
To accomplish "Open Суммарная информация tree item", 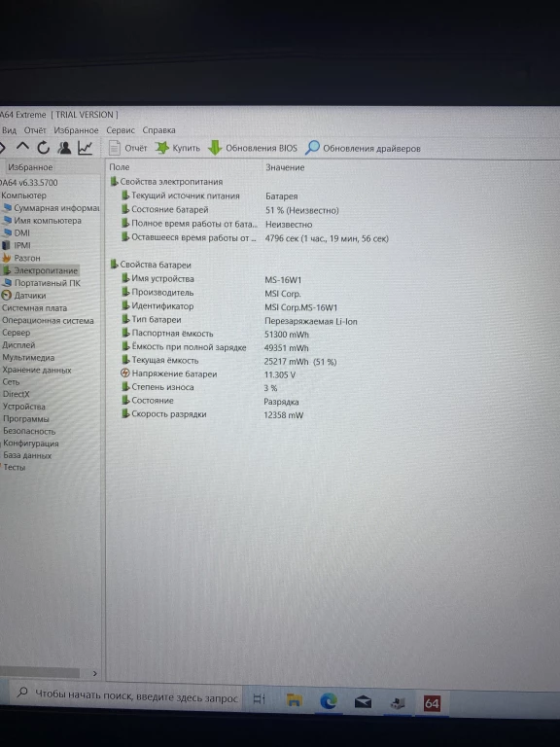I will (51, 208).
